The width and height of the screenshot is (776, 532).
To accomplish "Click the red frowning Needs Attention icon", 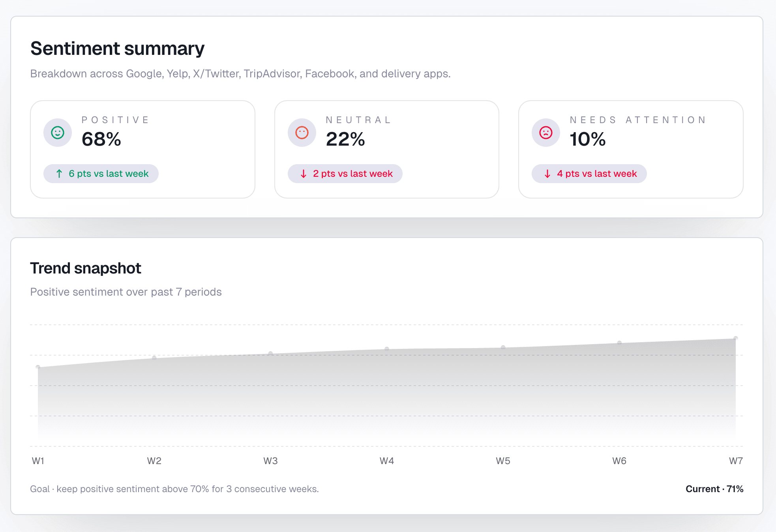I will coord(545,133).
